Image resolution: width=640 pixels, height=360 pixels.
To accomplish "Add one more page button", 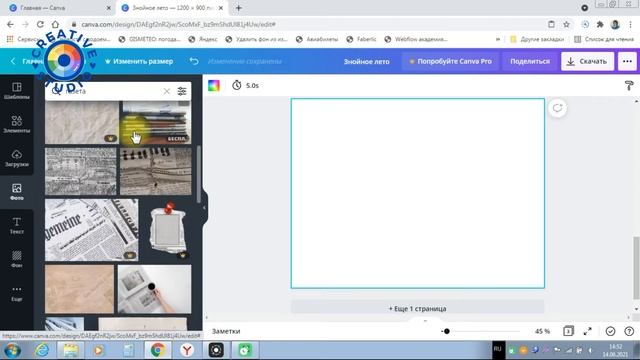I will 418,309.
